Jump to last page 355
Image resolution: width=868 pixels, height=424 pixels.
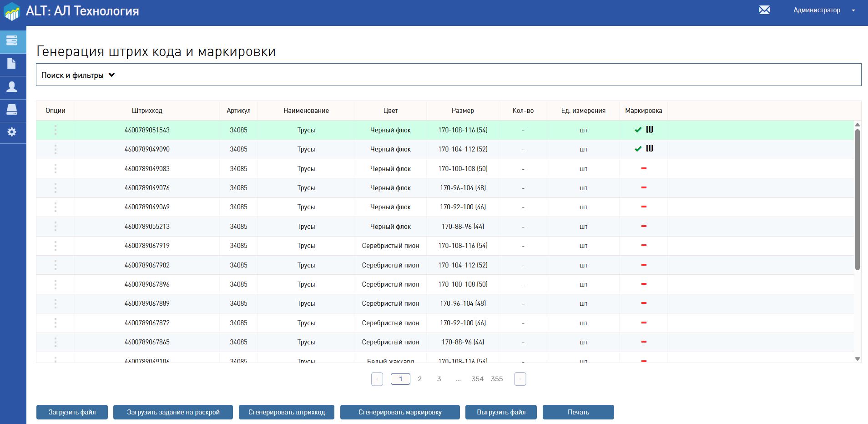pyautogui.click(x=497, y=379)
